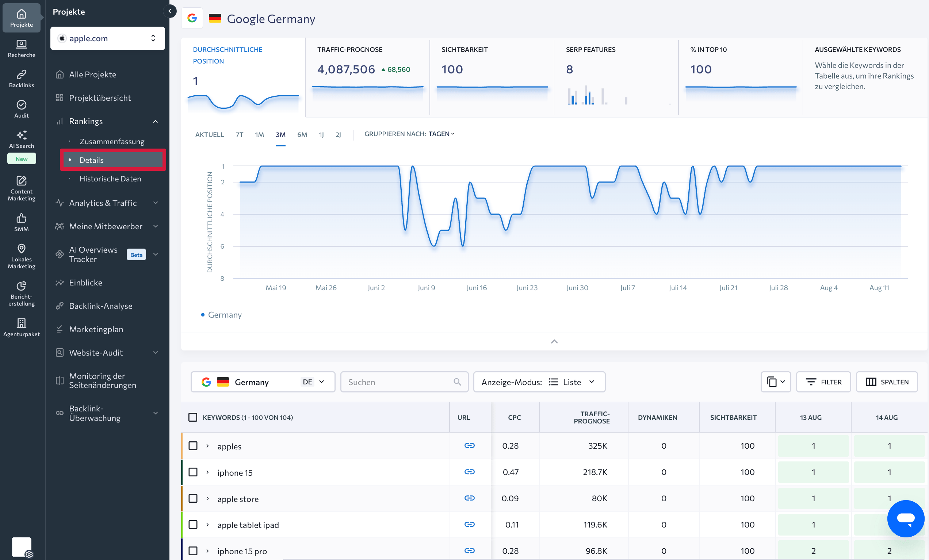Open URL link icon for iphone 15 pro
The image size is (929, 560).
coord(469,551)
